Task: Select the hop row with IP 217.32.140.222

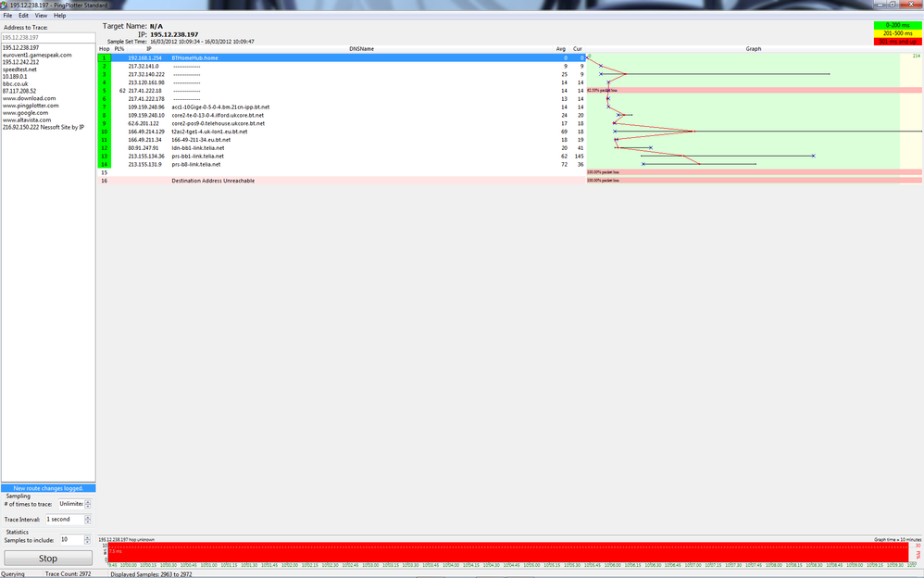Action: click(342, 74)
